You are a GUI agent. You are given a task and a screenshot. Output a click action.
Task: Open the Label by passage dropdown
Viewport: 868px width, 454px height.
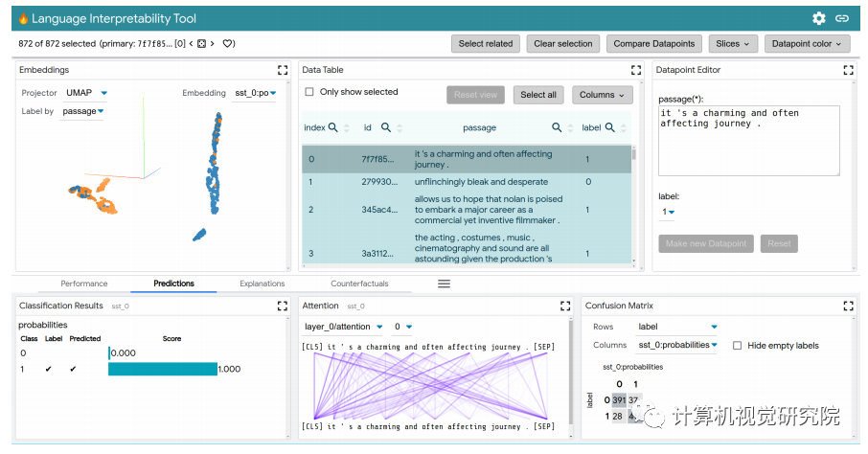click(82, 111)
